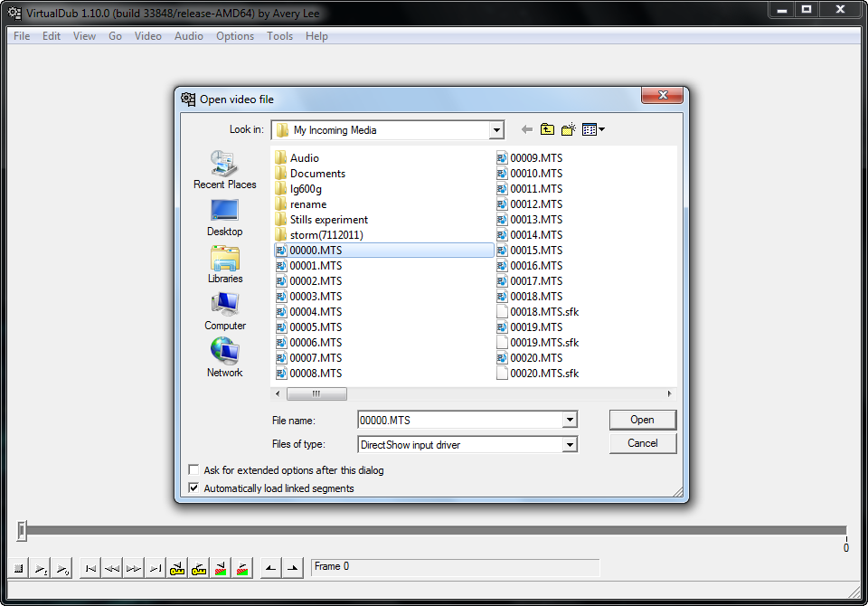This screenshot has width=868, height=606.
Task: Open the Audio menu
Action: (189, 36)
